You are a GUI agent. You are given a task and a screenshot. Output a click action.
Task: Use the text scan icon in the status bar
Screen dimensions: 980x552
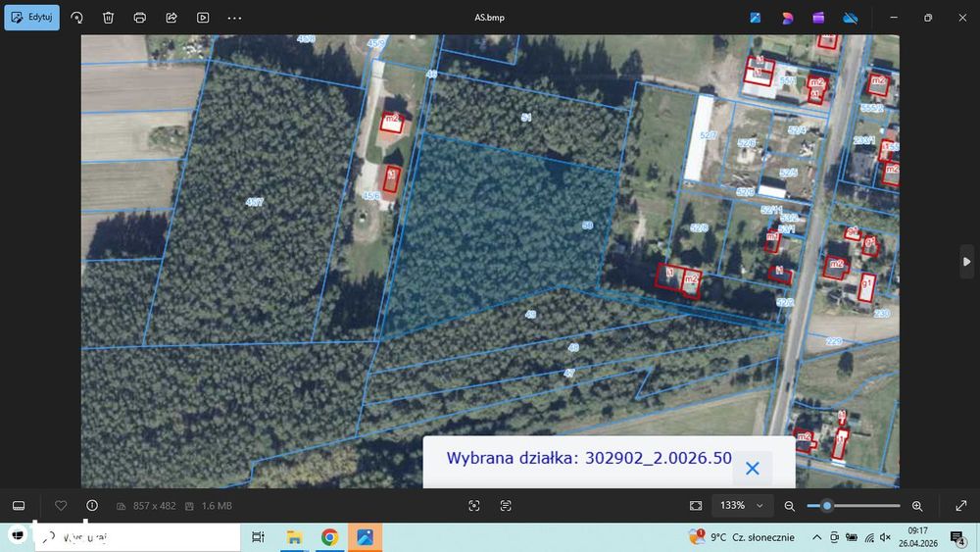[x=506, y=505]
